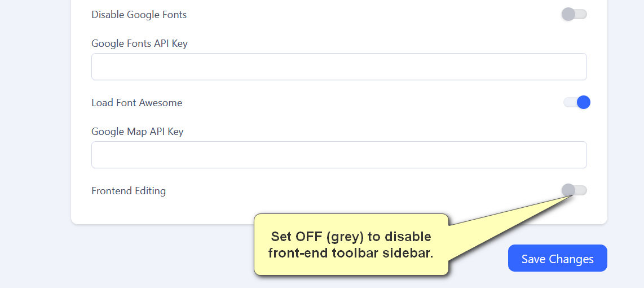Screen dimensions: 644x288
Task: Click the grey knob of Frontend Editing switch
Action: point(568,190)
